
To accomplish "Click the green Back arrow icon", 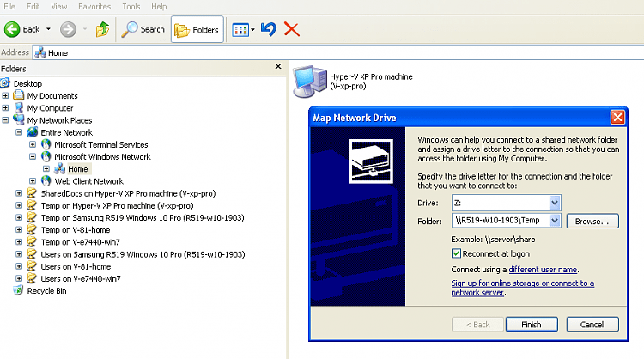I will click(12, 29).
